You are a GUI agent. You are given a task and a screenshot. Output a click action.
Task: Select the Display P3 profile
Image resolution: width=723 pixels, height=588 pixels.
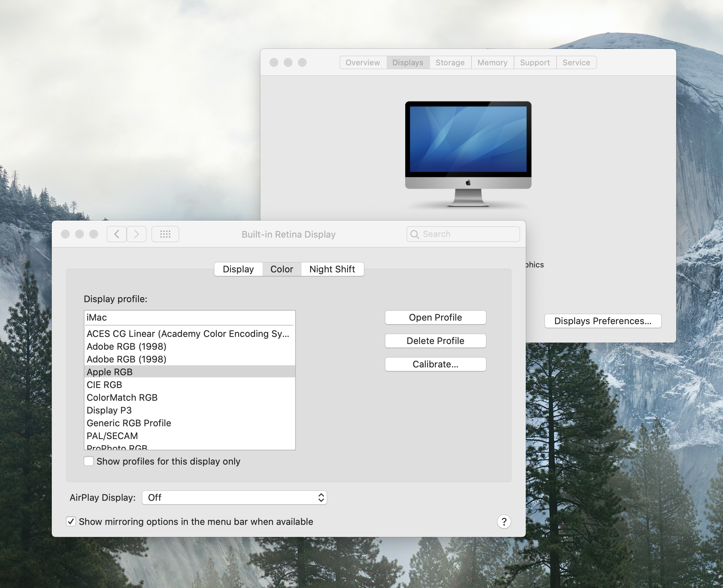[109, 410]
